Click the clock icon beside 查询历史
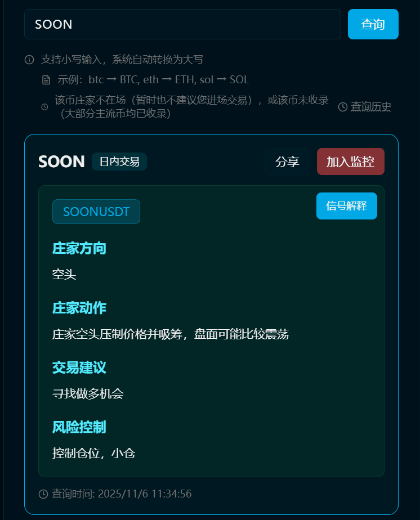 pos(343,107)
